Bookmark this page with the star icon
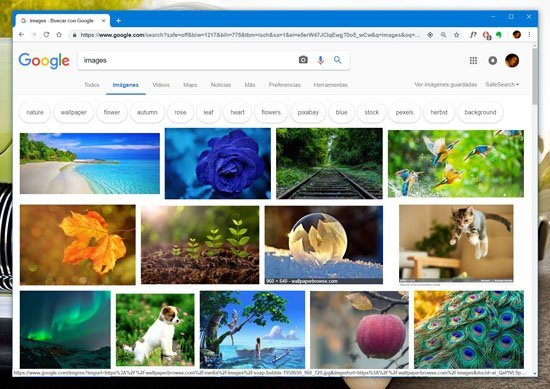The height and width of the screenshot is (389, 550). tap(456, 35)
